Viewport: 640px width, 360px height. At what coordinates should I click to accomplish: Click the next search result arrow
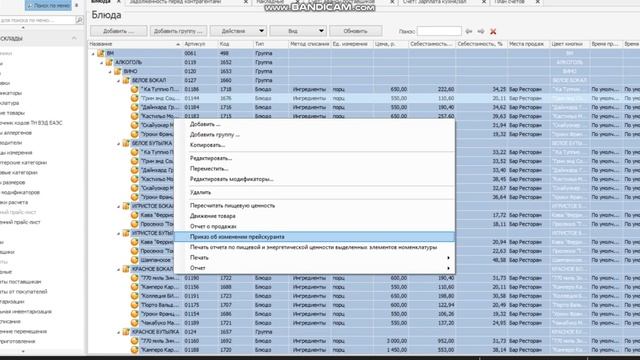coord(481,31)
